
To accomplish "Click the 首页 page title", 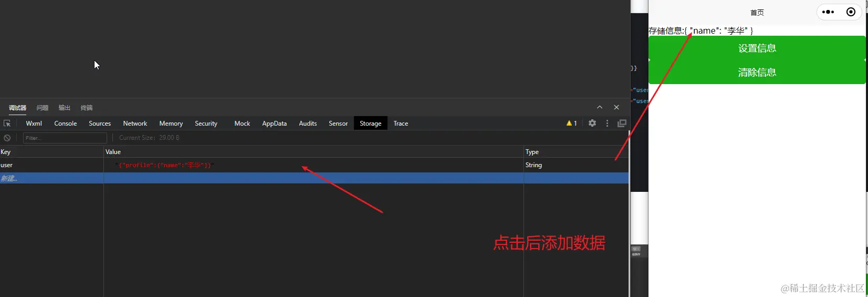I will click(757, 13).
